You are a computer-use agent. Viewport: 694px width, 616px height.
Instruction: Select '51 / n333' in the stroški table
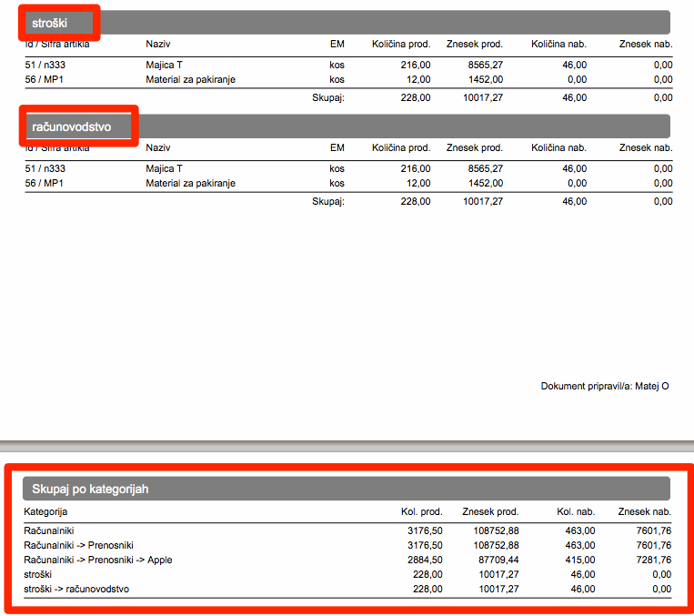[x=45, y=65]
